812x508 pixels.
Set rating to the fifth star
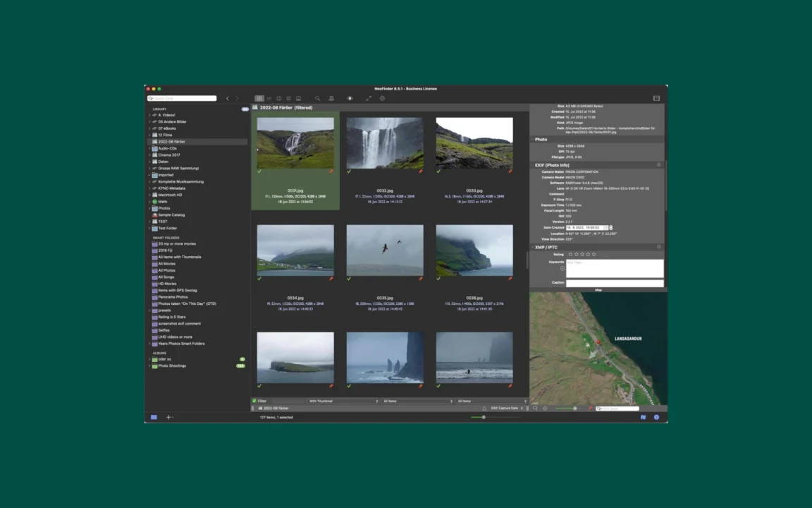point(594,255)
